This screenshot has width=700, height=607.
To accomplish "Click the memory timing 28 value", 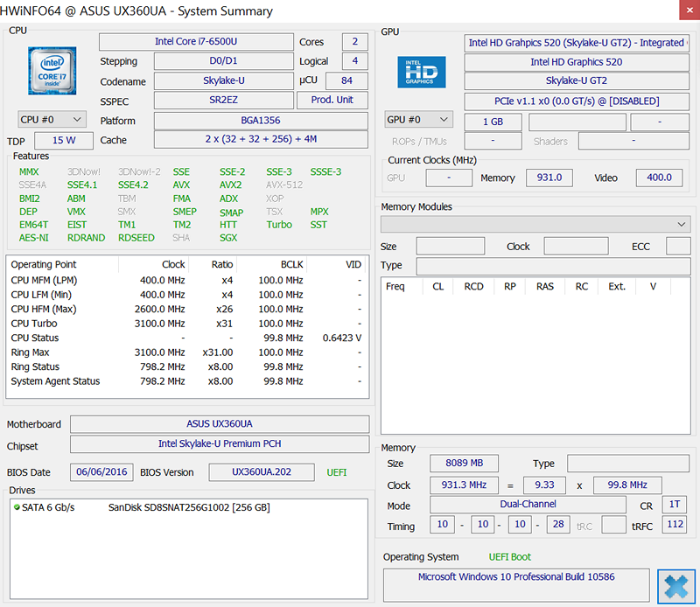I will tap(558, 525).
